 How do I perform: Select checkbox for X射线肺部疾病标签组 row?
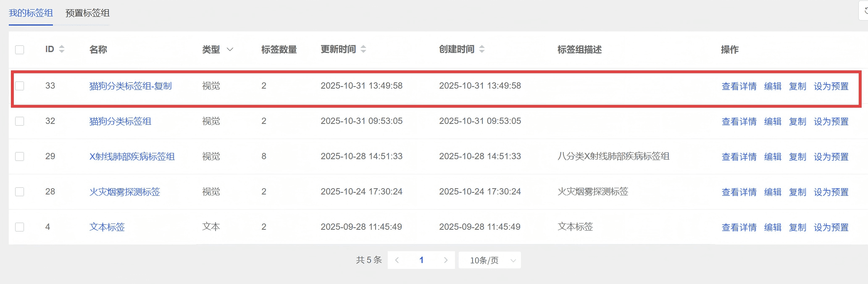coord(20,157)
